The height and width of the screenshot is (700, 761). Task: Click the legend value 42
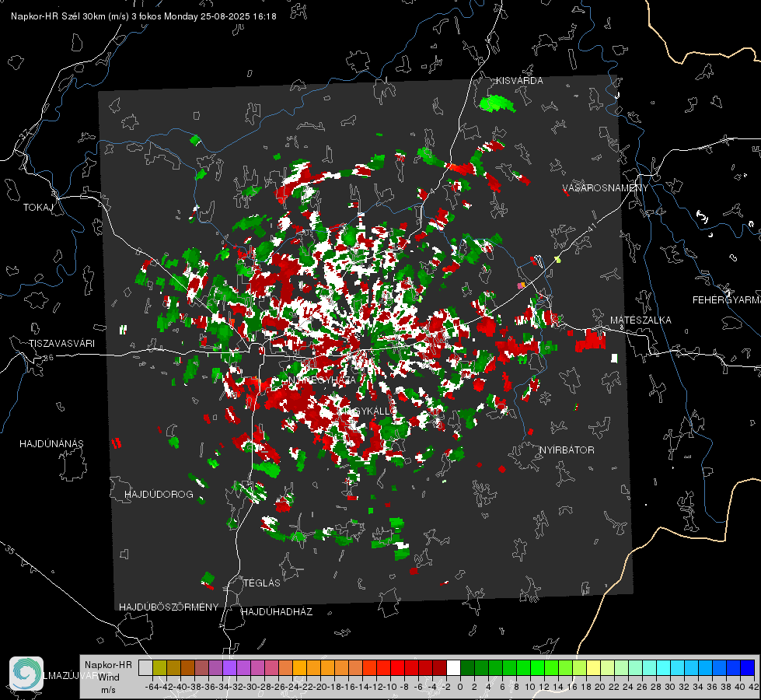tap(754, 687)
